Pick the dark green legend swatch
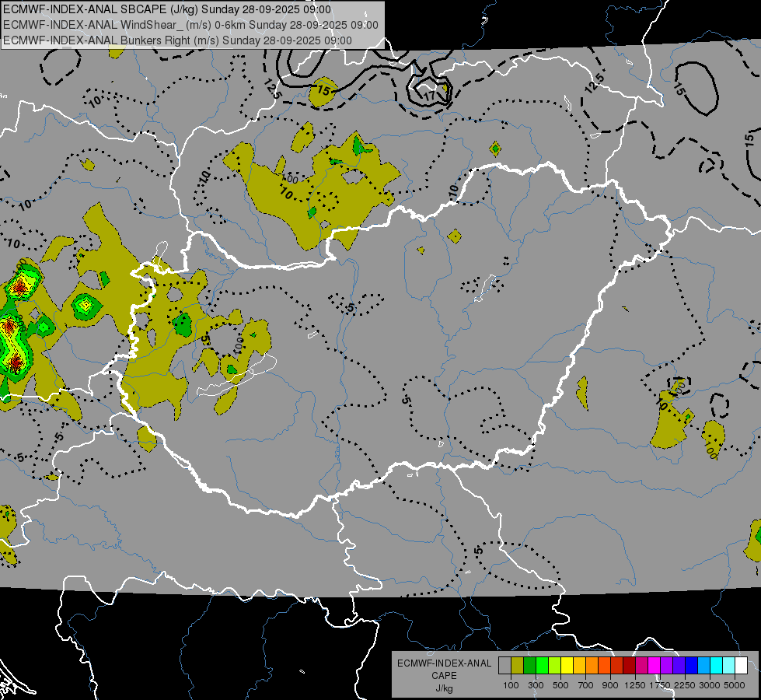The image size is (761, 700). coord(529,665)
